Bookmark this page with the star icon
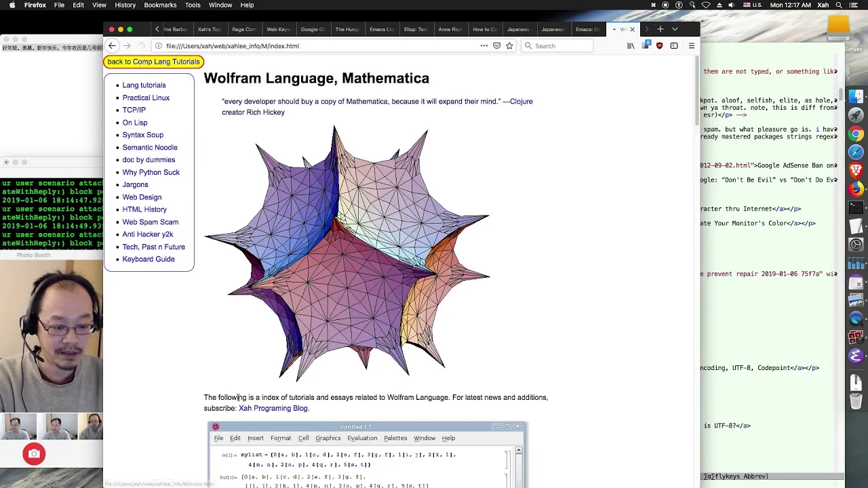The height and width of the screenshot is (488, 868). 509,46
